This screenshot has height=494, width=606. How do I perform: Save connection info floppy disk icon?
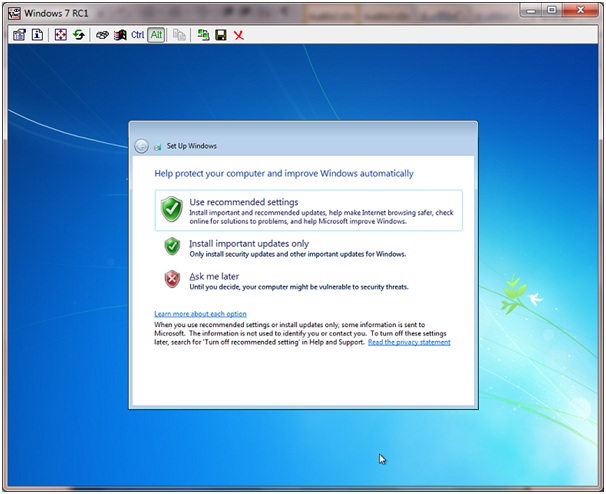click(221, 35)
